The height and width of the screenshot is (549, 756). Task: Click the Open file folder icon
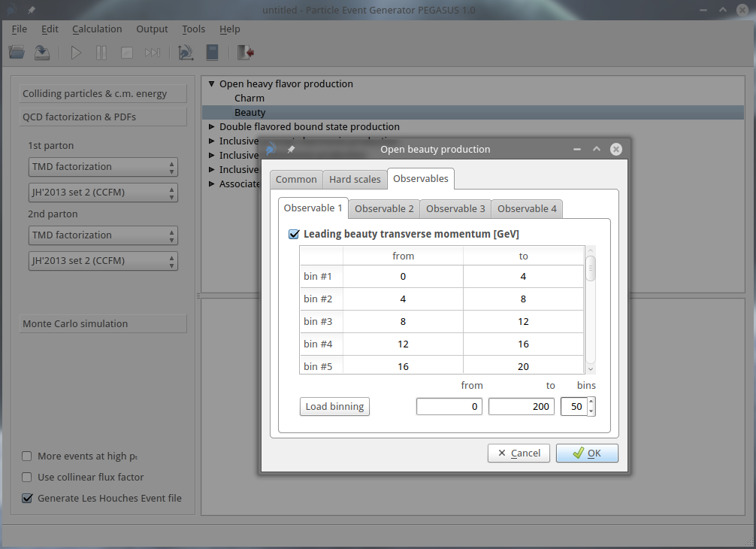[17, 53]
